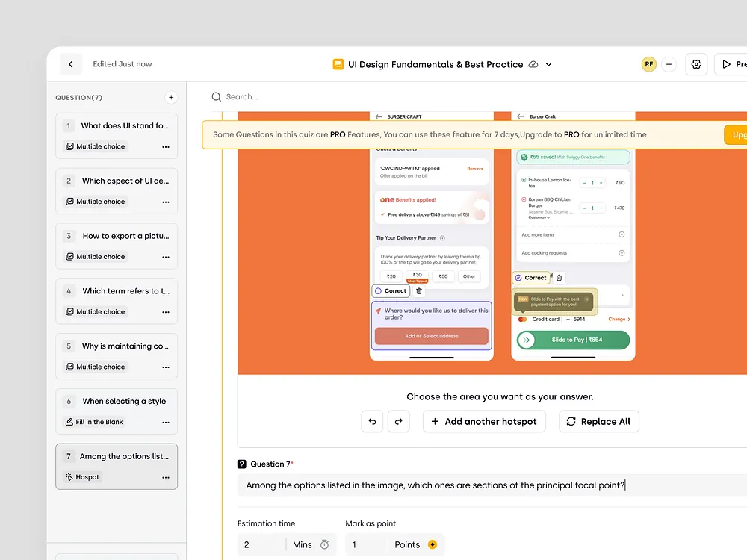Screen dimensions: 747x560
Task: Open RF user avatar
Action: pyautogui.click(x=648, y=64)
